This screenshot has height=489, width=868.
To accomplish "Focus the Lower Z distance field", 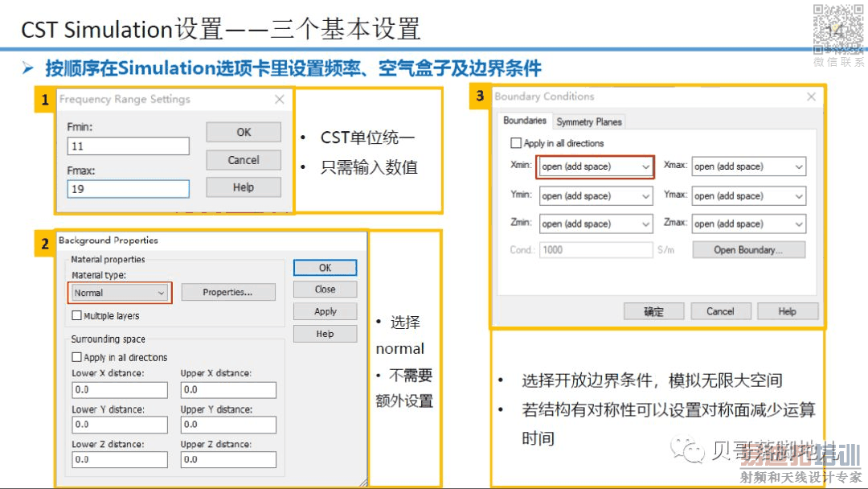I will [120, 460].
